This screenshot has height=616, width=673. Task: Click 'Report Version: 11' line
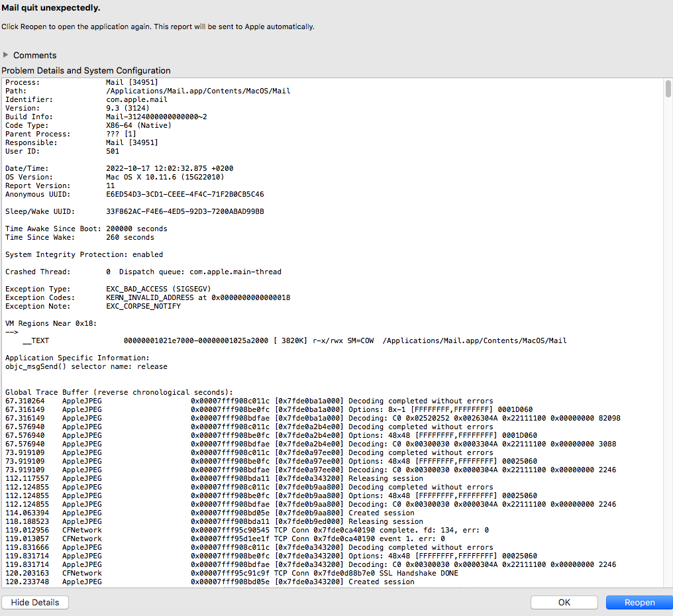pyautogui.click(x=60, y=185)
